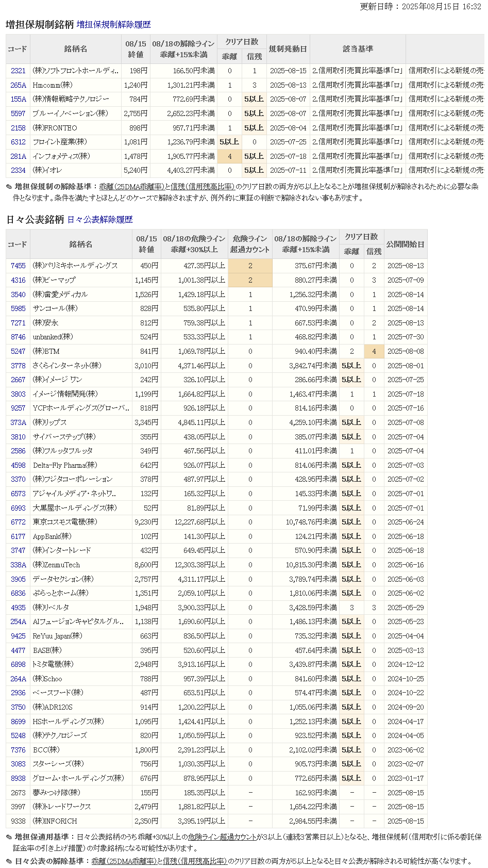Screen dimensions: 488x868
Task: Open stock code 281A link
Action: click(18, 156)
